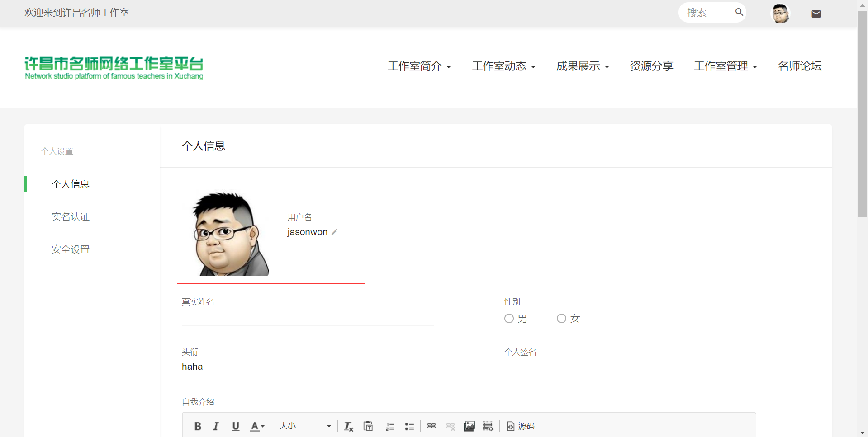Open the mail envelope icon
The width and height of the screenshot is (868, 437).
pos(816,14)
